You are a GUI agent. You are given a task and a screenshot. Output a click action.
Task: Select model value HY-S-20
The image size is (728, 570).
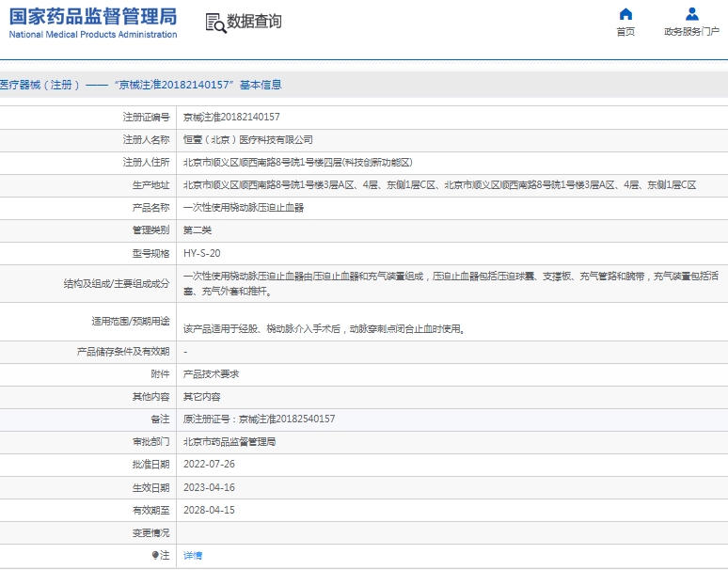(x=202, y=253)
